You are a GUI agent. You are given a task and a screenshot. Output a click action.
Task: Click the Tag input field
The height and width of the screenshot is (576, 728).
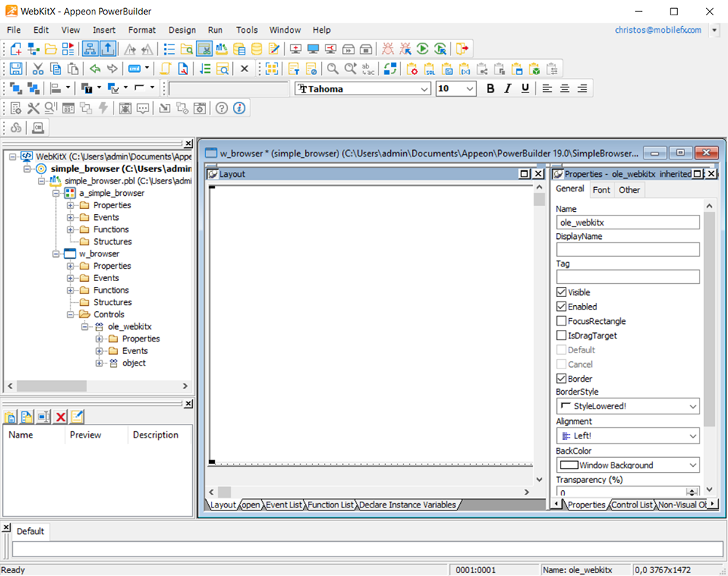pos(628,277)
